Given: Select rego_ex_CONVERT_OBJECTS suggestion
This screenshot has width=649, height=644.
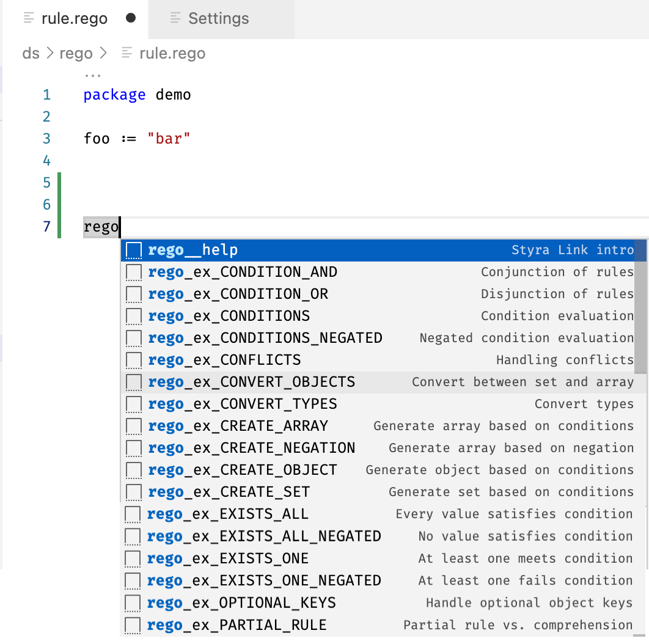Looking at the screenshot, I should pyautogui.click(x=383, y=382).
